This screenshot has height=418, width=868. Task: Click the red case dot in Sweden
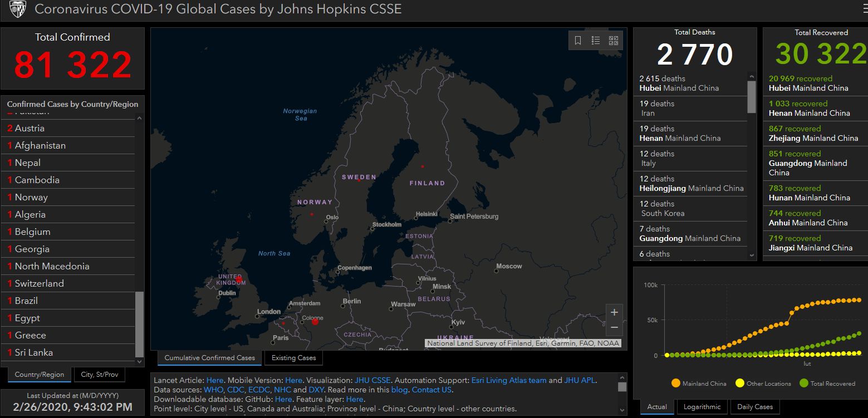359,180
